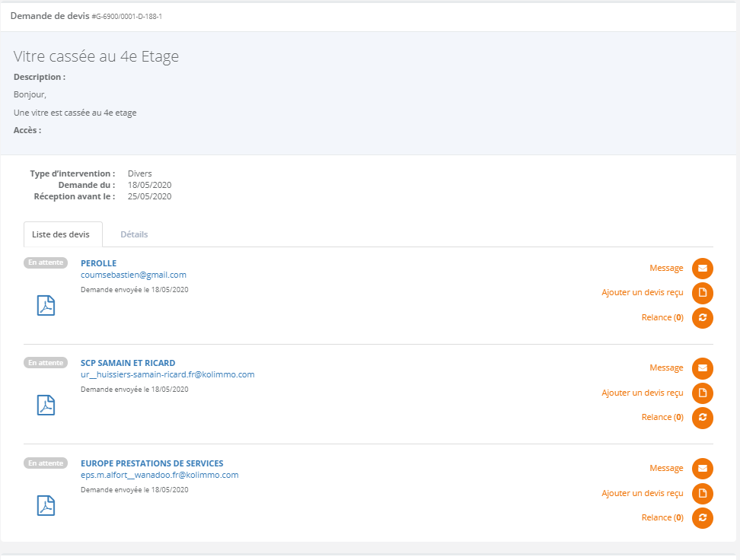Screen dimensions: 740x560
Task: Click 'Demande envoyée le 18/05/2020' under PEROLLE
Action: [x=135, y=290]
